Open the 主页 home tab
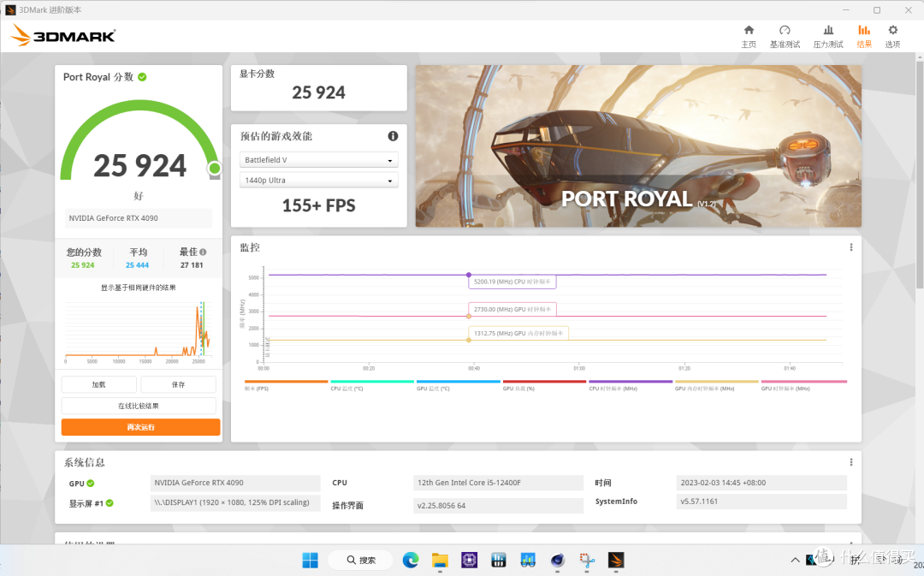 coord(749,37)
